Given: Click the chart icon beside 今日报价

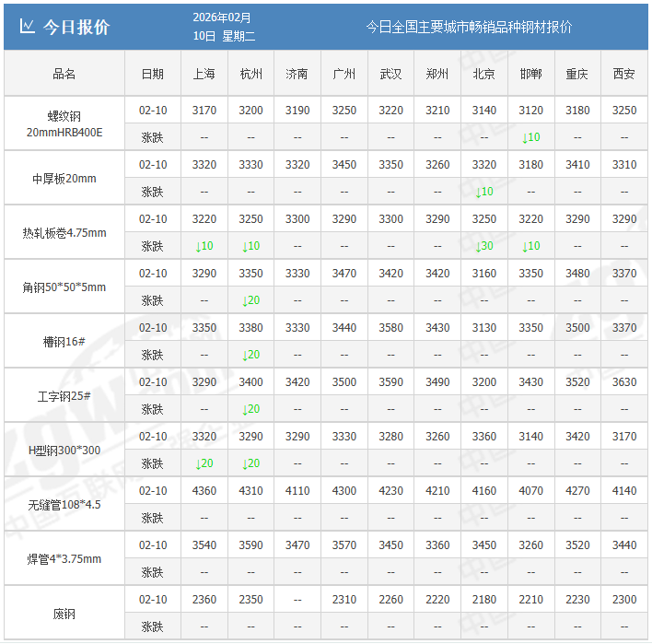Looking at the screenshot, I should point(28,27).
